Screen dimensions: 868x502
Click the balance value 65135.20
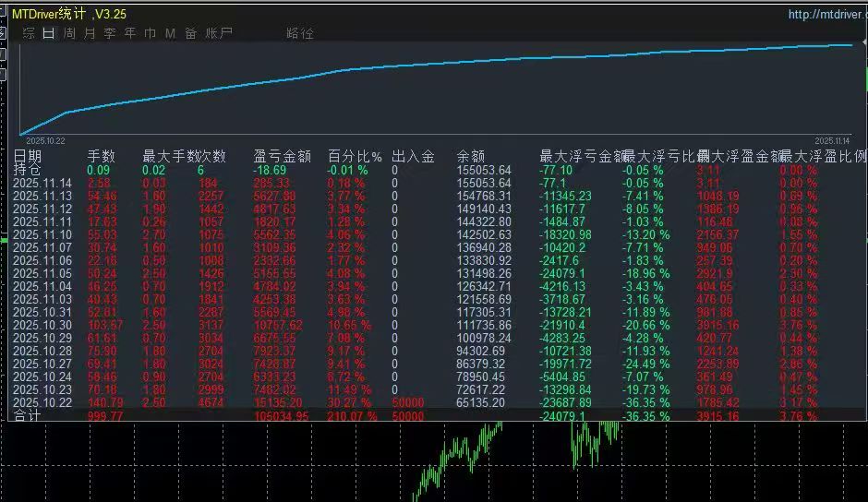point(480,402)
